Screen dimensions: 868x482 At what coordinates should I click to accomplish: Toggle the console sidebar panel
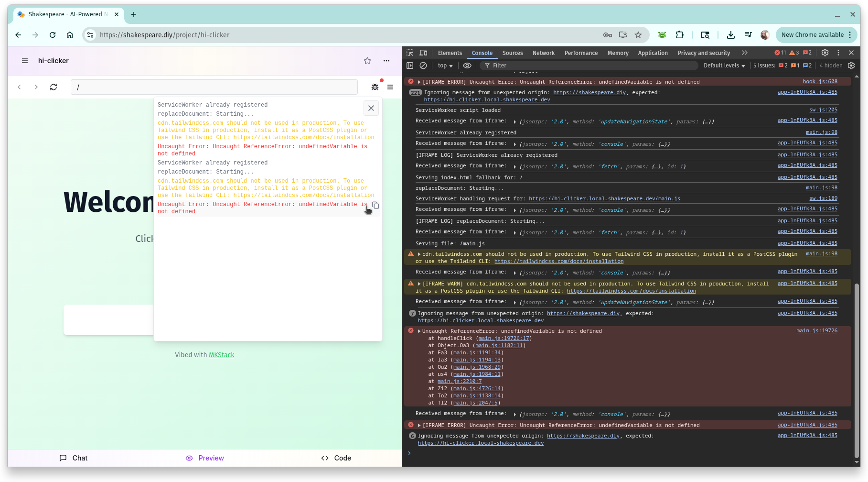410,66
